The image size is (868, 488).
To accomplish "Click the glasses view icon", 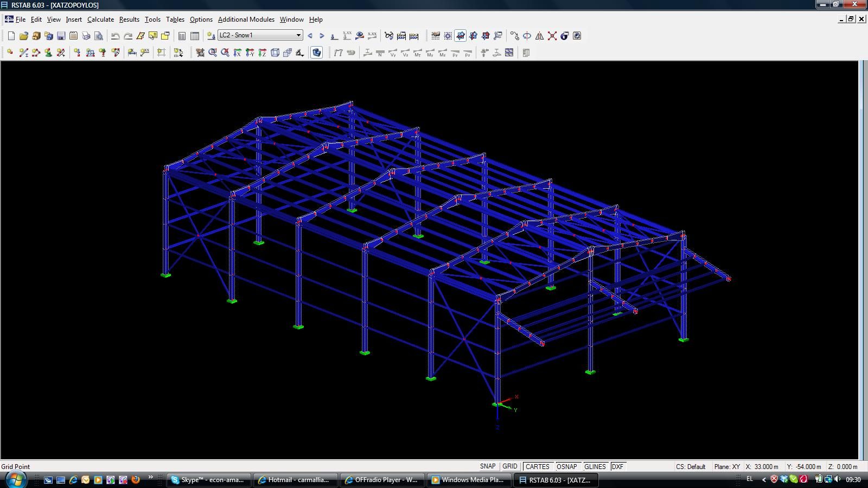I will pyautogui.click(x=389, y=36).
